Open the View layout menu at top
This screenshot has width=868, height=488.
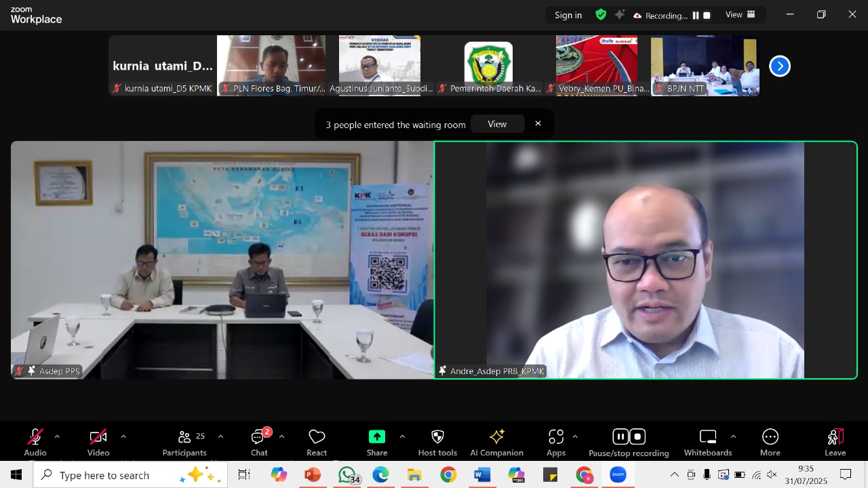tap(740, 15)
